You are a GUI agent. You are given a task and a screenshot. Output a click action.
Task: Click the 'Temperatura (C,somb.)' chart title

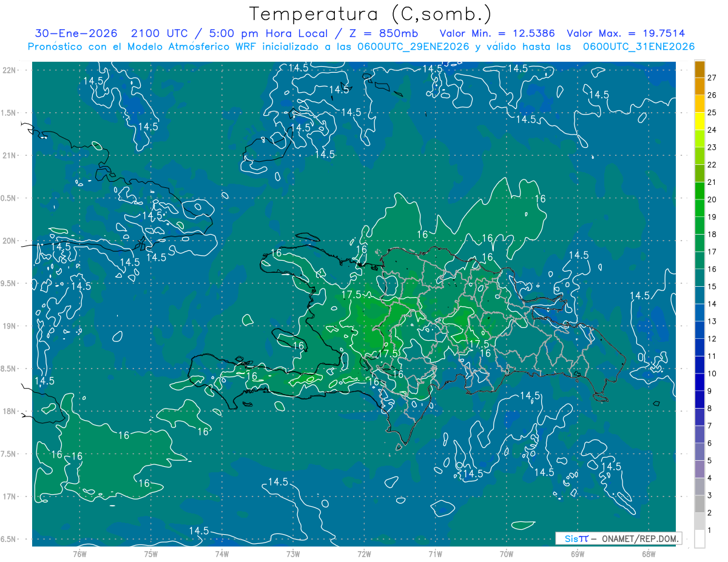(x=370, y=14)
